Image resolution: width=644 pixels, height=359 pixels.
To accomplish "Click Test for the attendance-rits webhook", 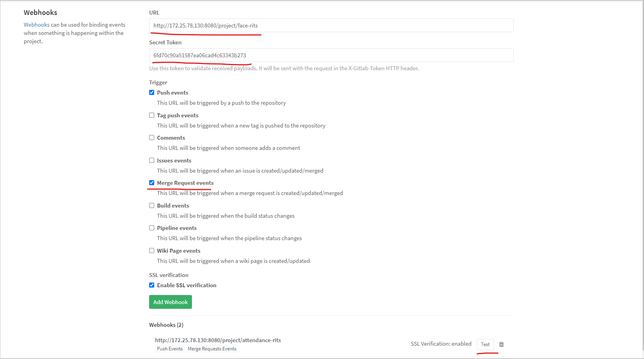I will pyautogui.click(x=485, y=344).
